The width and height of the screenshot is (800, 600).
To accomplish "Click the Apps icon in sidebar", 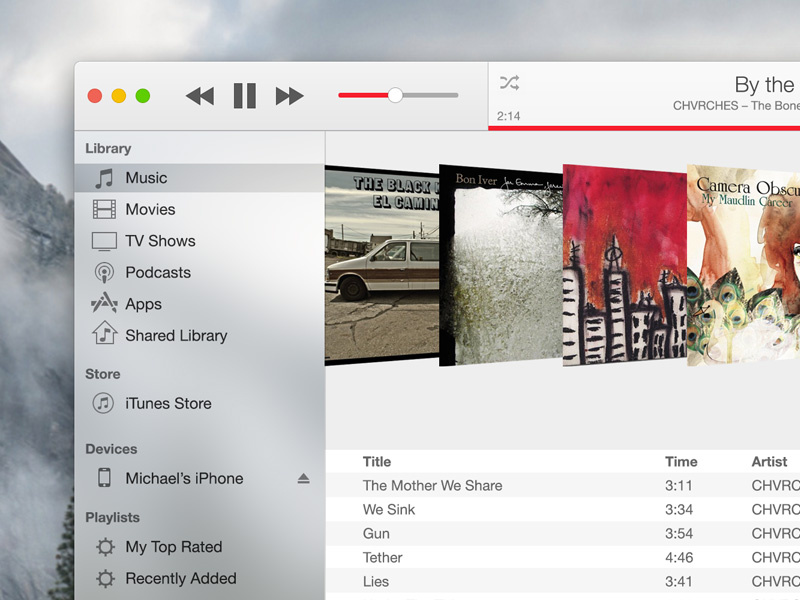I will pos(104,303).
